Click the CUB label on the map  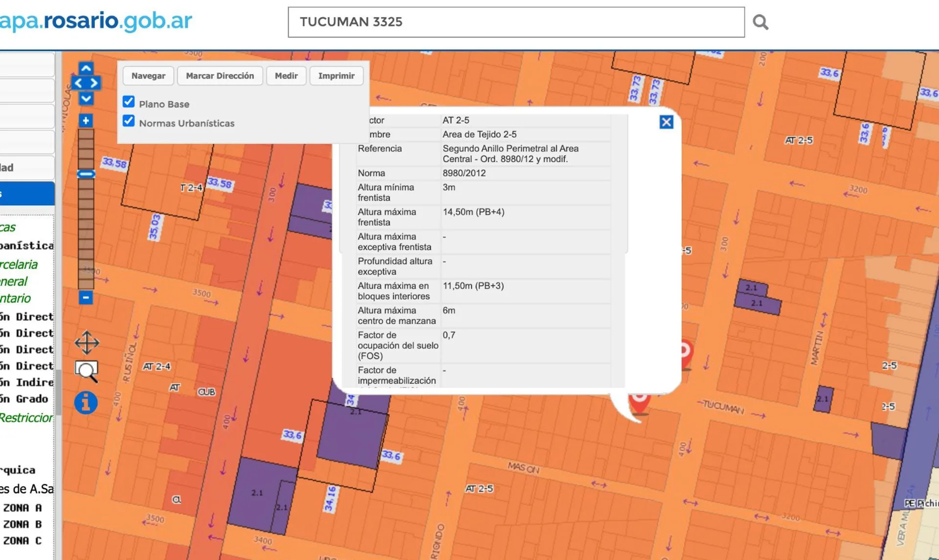pyautogui.click(x=206, y=392)
